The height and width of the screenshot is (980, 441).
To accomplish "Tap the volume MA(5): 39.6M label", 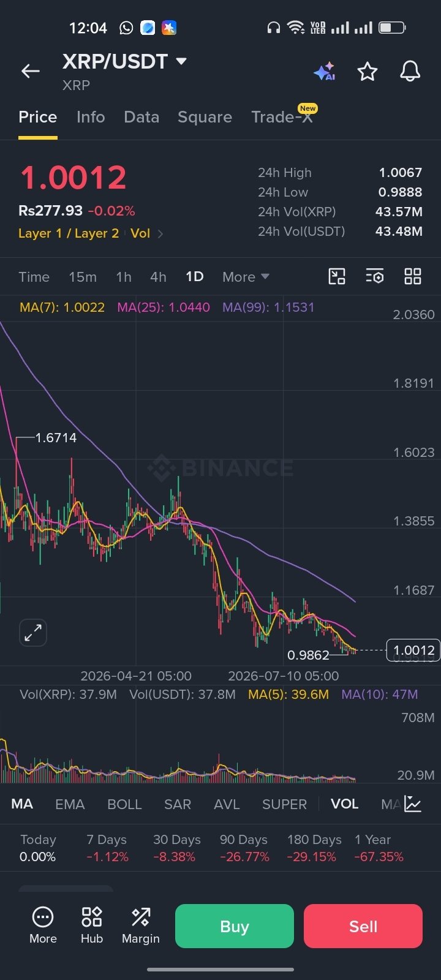I will tap(288, 695).
